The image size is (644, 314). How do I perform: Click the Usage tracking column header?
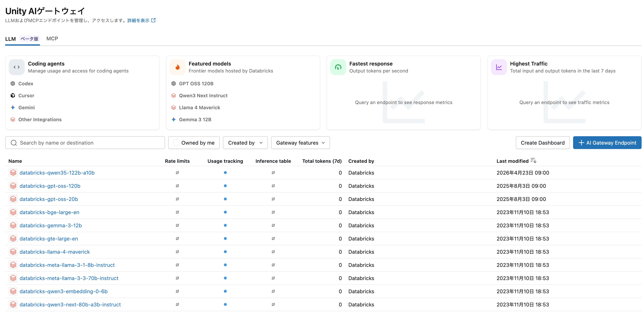click(225, 161)
